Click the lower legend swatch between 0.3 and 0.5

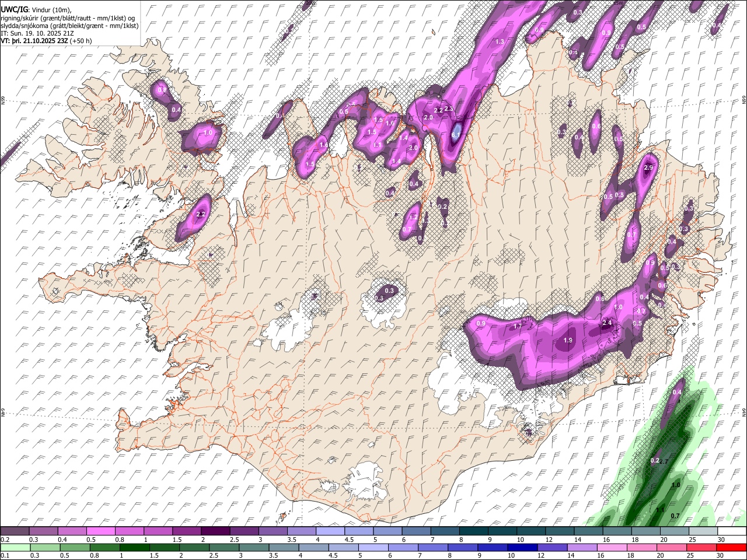[44, 547]
